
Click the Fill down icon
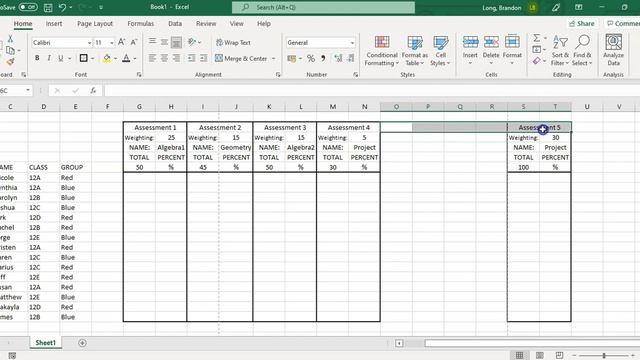pyautogui.click(x=537, y=49)
